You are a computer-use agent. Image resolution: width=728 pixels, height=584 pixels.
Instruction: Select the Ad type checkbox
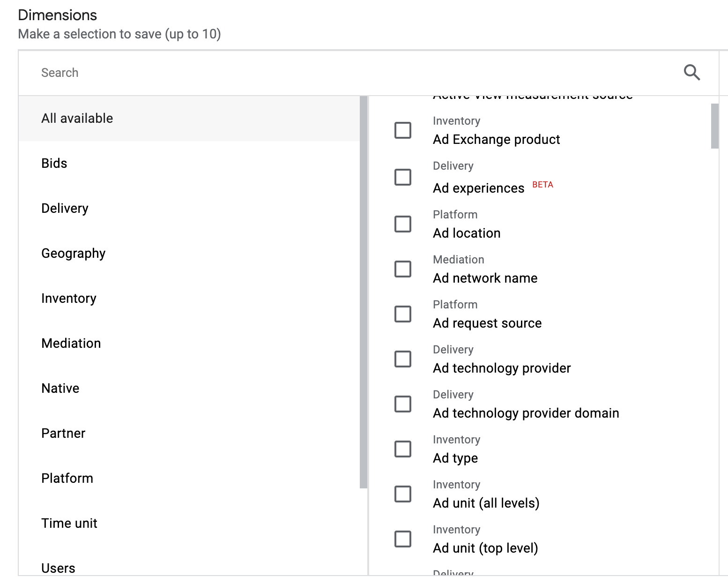coord(403,449)
